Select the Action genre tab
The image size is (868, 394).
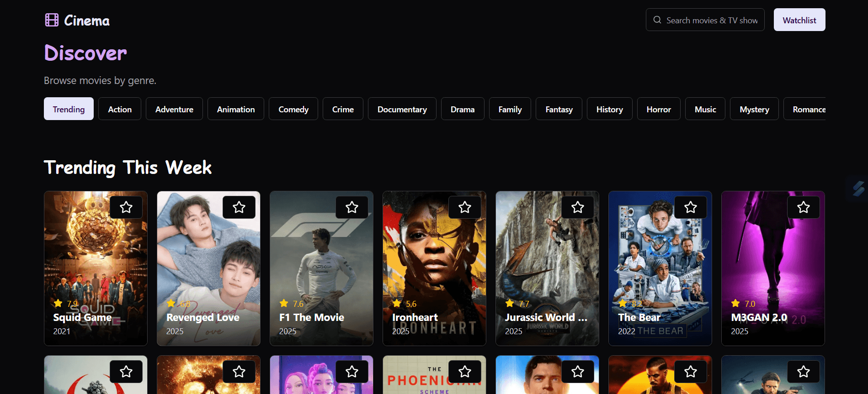120,109
